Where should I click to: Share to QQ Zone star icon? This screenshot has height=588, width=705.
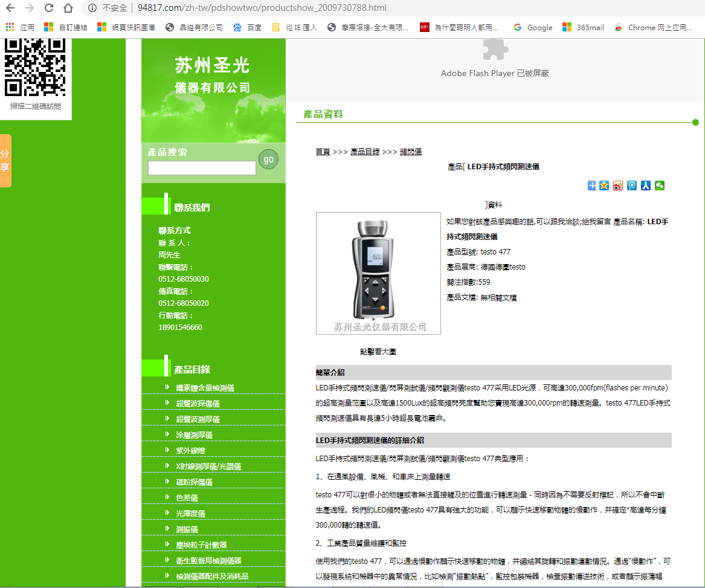click(604, 186)
